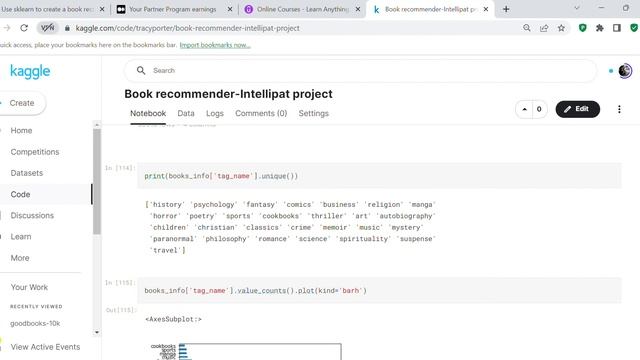The width and height of the screenshot is (640, 360).
Task: Click the print tag_name unique code cell
Action: pos(379,176)
